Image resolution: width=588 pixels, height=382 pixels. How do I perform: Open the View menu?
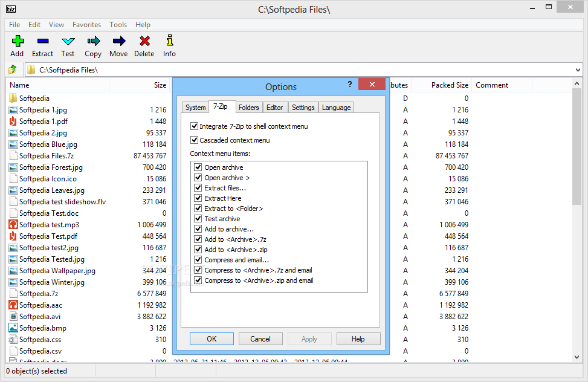pyautogui.click(x=56, y=24)
